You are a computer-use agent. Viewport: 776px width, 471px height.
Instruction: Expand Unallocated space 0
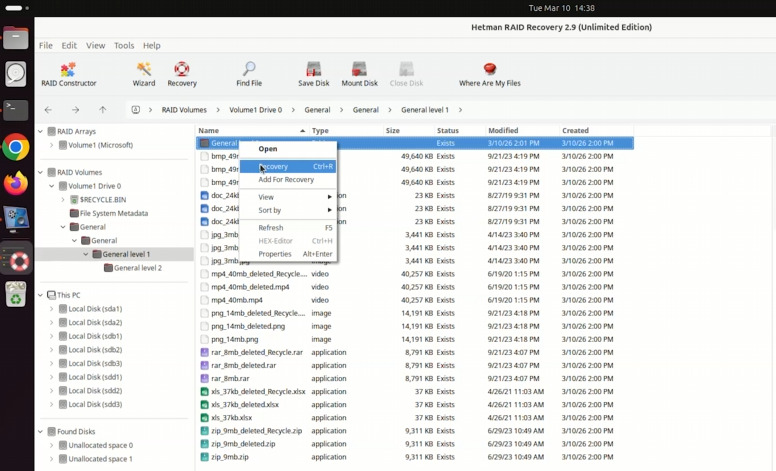point(51,445)
